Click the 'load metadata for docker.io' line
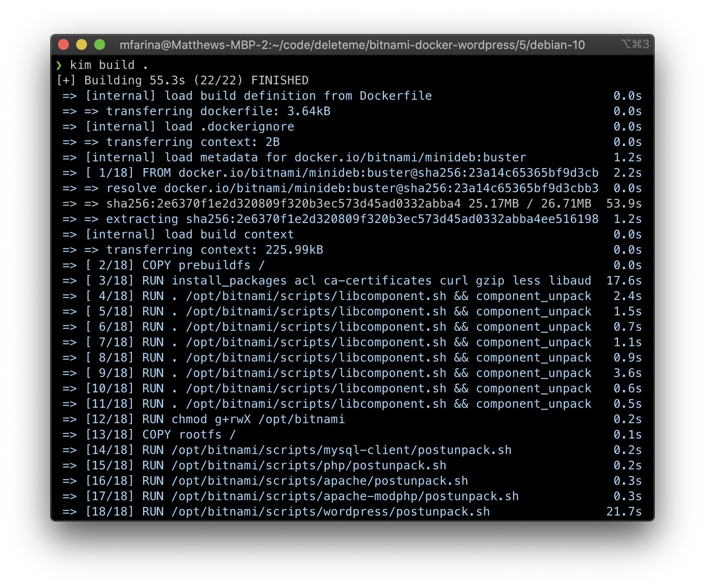Viewport: 705px width, 588px height. [x=306, y=158]
